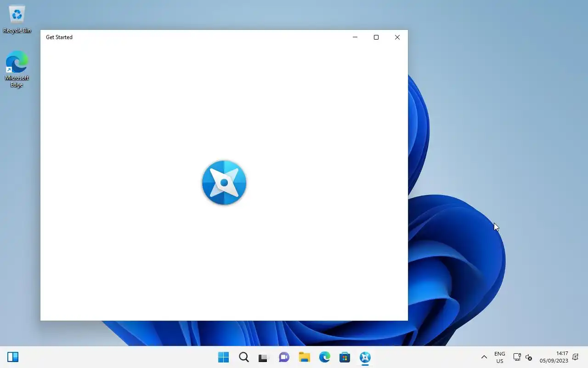
Task: Open the Widgets panel from the taskbar
Action: [x=13, y=357]
